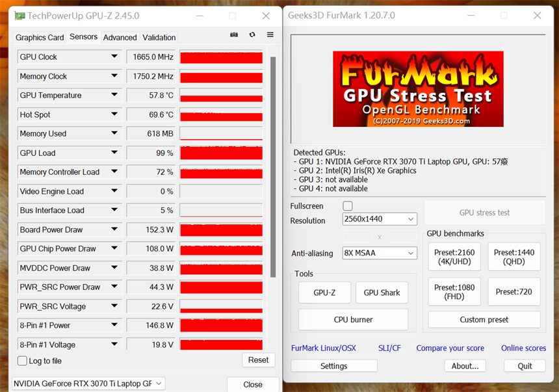
Task: Open the Memory Clock sensor dropdown
Action: (114, 75)
